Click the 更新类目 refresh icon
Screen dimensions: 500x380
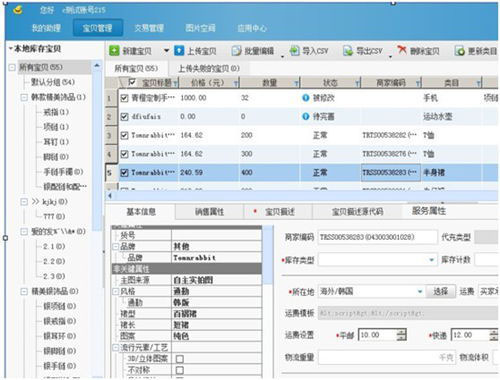460,51
